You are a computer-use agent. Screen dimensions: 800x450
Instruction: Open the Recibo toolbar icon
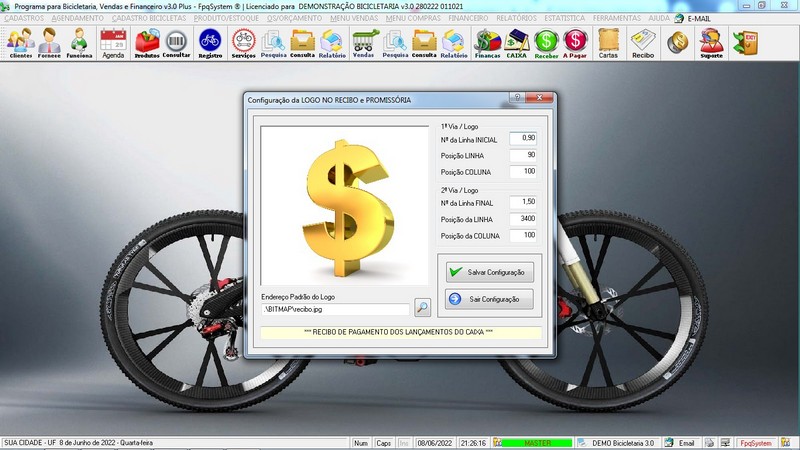click(x=643, y=43)
